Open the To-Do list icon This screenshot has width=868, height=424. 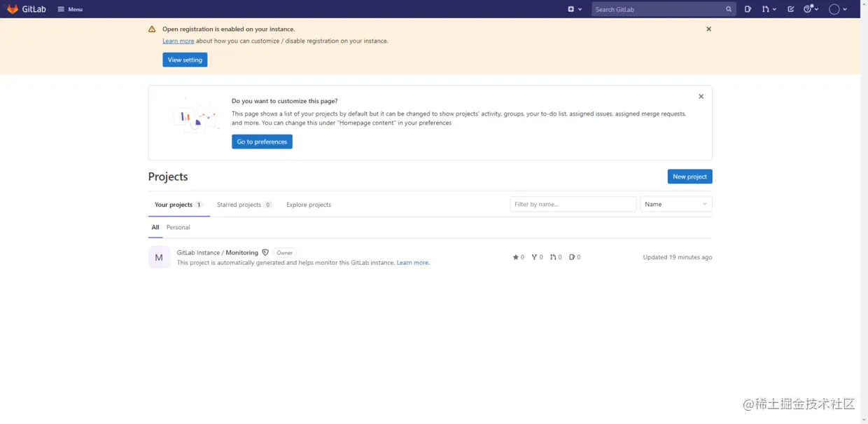coord(791,9)
